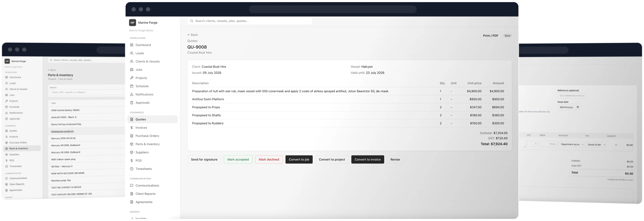644x221 pixels.
Task: Click the Notifications warning triangle icon
Action: pos(132,94)
